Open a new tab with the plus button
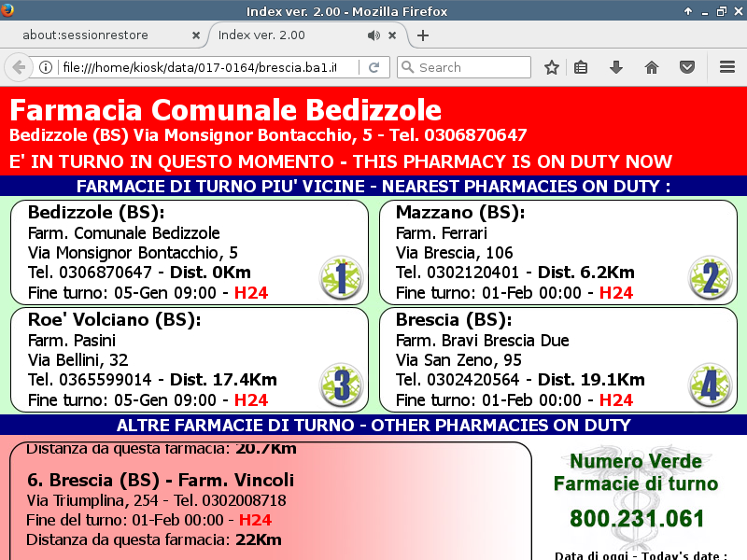This screenshot has width=747, height=560. [x=423, y=35]
